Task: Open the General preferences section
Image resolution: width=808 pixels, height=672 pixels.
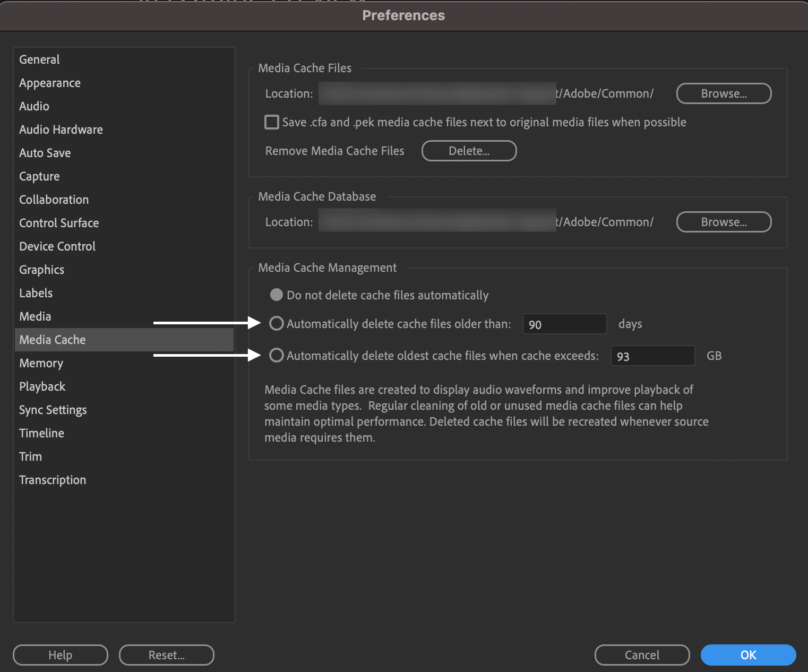Action: [x=39, y=59]
